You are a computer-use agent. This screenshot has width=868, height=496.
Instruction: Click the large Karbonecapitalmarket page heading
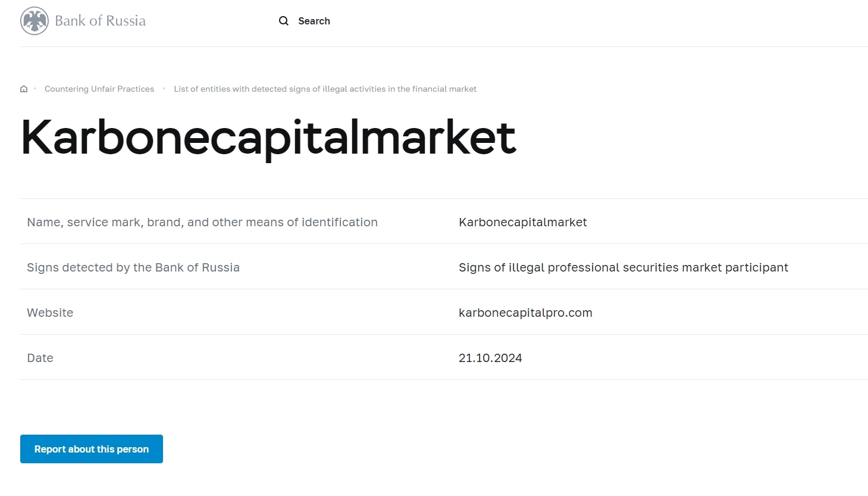click(268, 138)
